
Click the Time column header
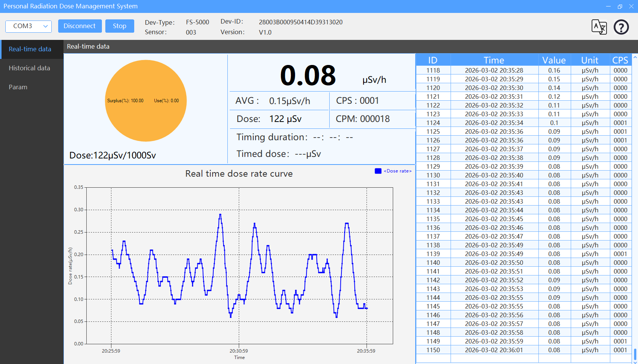point(494,60)
